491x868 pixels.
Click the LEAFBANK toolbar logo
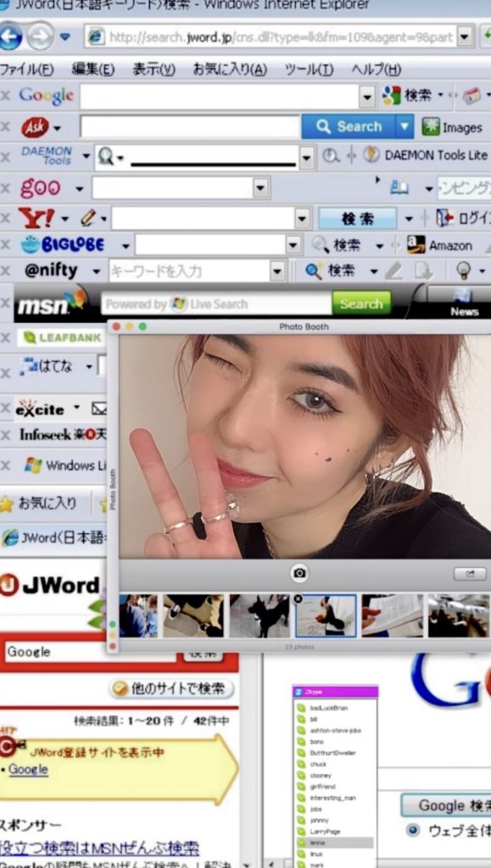[x=62, y=337]
